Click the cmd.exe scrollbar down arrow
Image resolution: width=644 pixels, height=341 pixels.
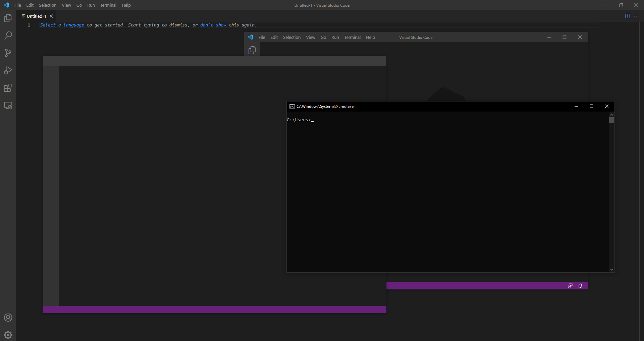(x=611, y=269)
